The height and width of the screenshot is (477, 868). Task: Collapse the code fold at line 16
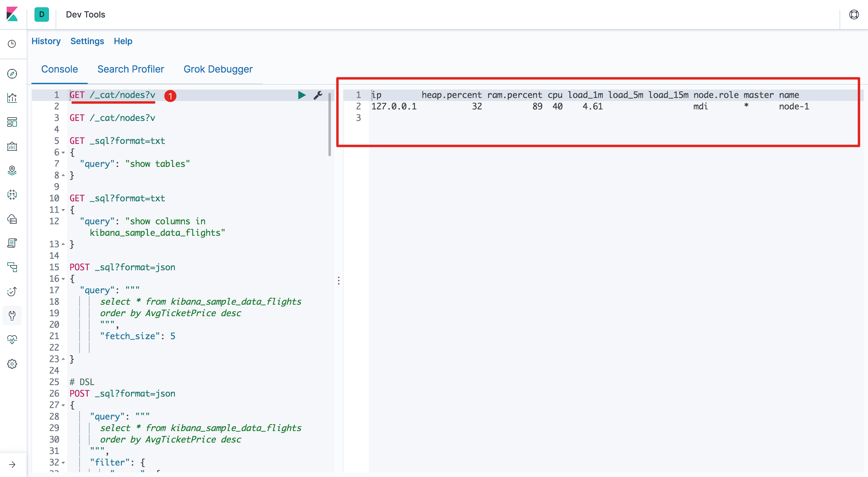pos(63,279)
